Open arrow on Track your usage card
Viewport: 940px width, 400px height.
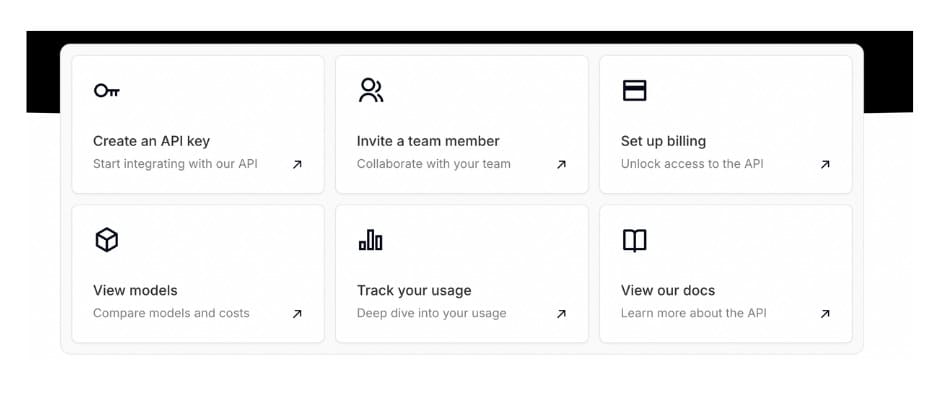(561, 314)
